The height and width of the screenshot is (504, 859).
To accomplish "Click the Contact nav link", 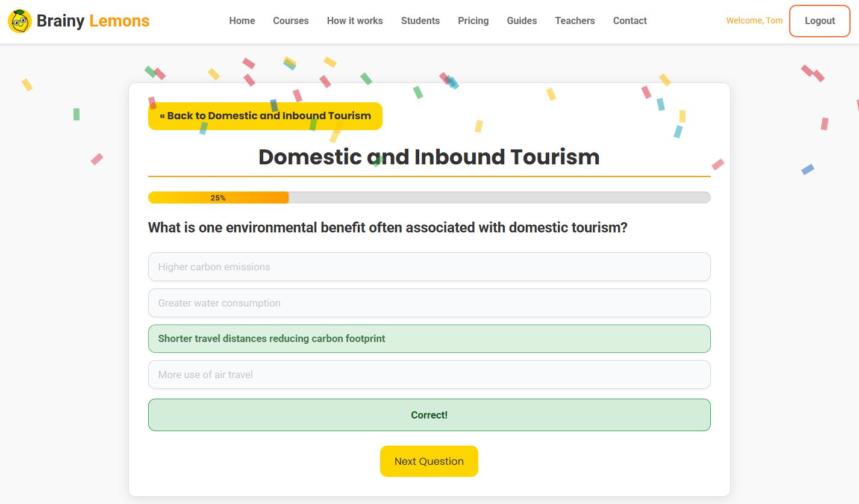I will [x=630, y=20].
